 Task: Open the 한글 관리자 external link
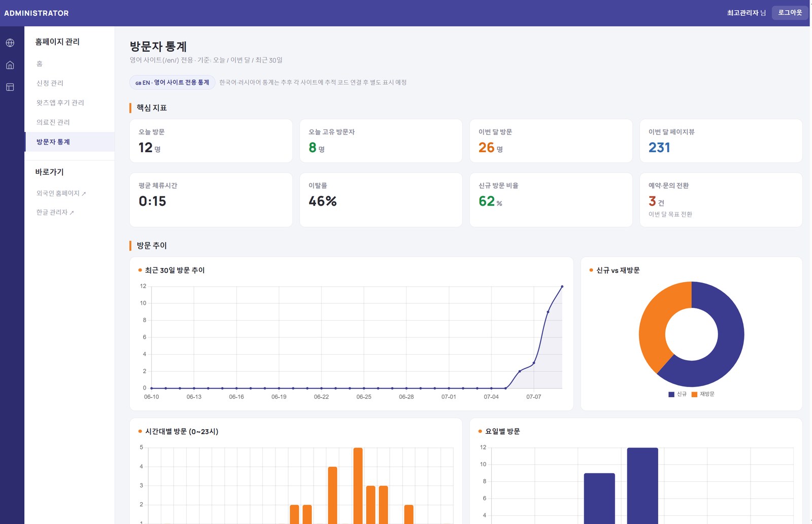[55, 212]
